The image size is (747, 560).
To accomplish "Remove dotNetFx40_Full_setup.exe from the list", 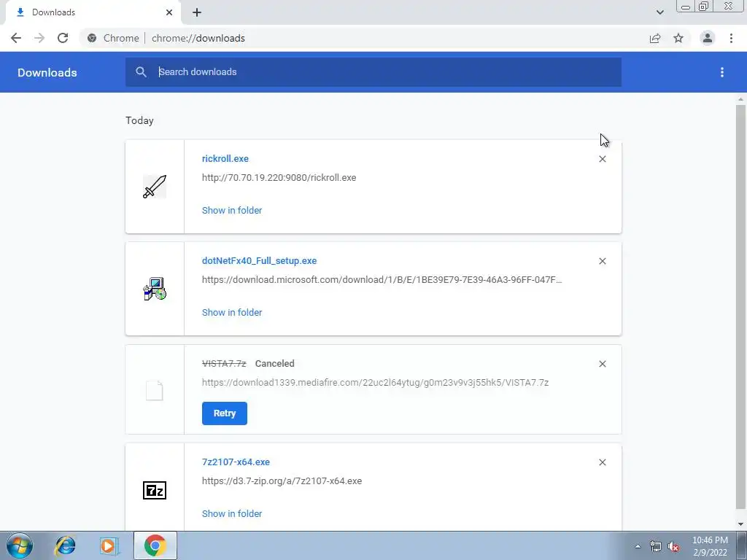I will (602, 261).
